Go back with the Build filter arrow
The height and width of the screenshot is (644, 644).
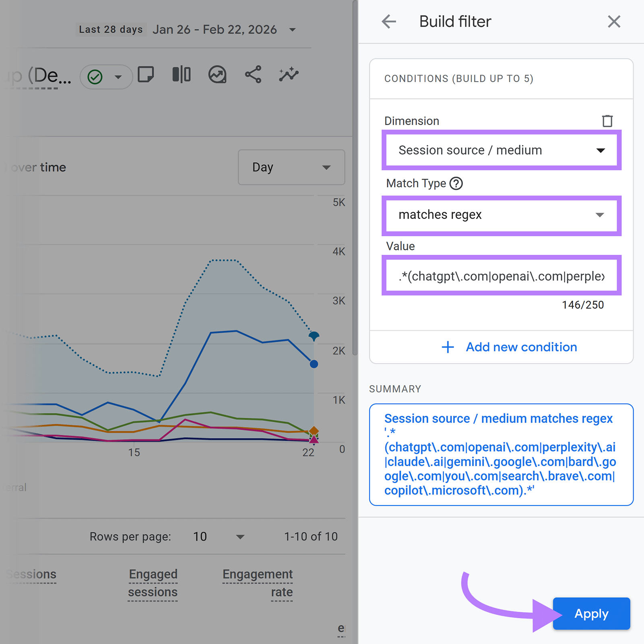click(389, 21)
